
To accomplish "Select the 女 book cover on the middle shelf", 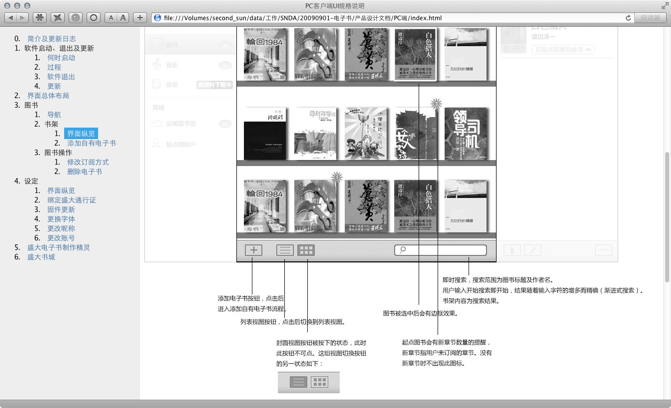I will (416, 134).
